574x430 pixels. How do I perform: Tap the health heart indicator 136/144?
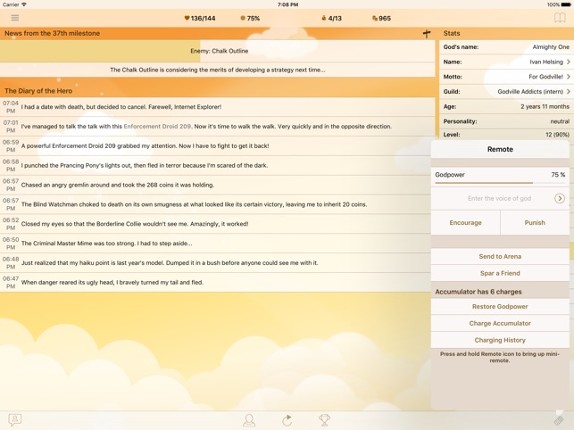[x=200, y=18]
